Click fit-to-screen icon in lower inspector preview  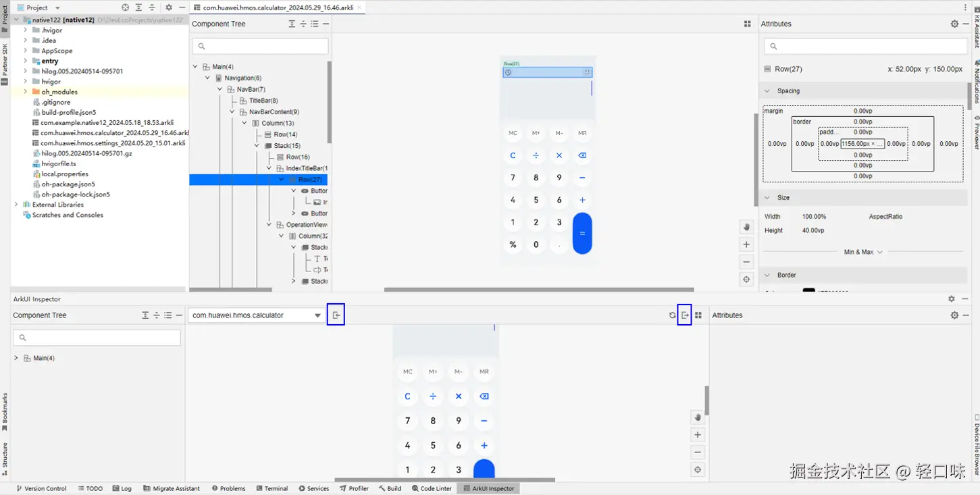(698, 470)
